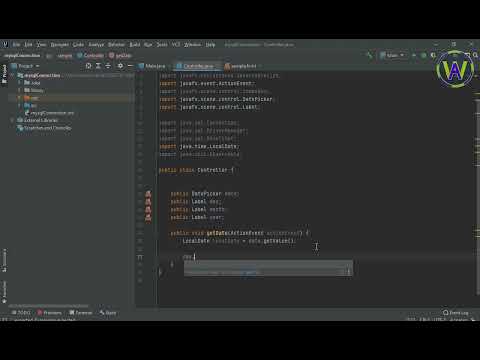
Task: Open the View menu
Action: click(41, 44)
